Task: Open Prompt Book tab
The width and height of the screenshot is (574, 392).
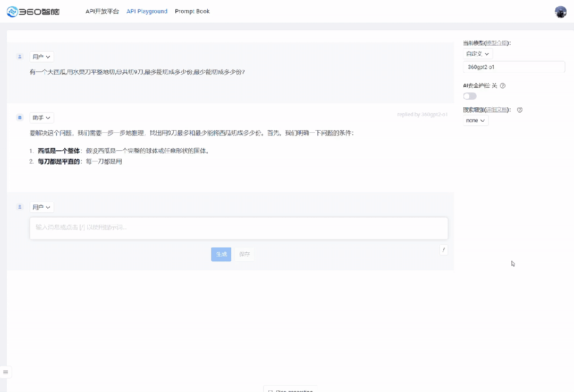Action: (x=192, y=11)
